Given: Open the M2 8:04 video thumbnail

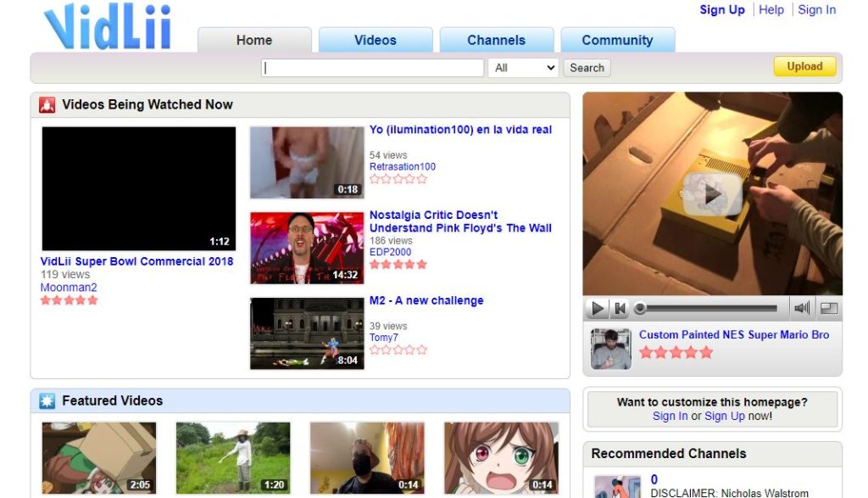Looking at the screenshot, I should [x=307, y=333].
